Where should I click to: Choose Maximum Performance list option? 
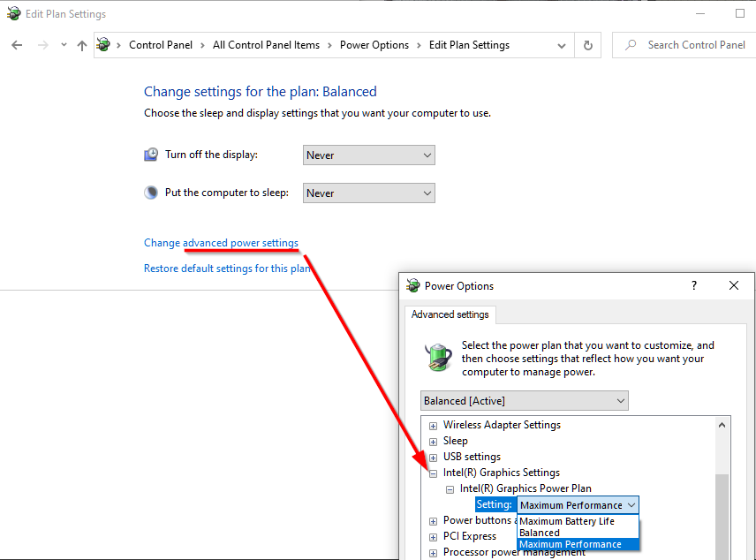[x=578, y=545]
